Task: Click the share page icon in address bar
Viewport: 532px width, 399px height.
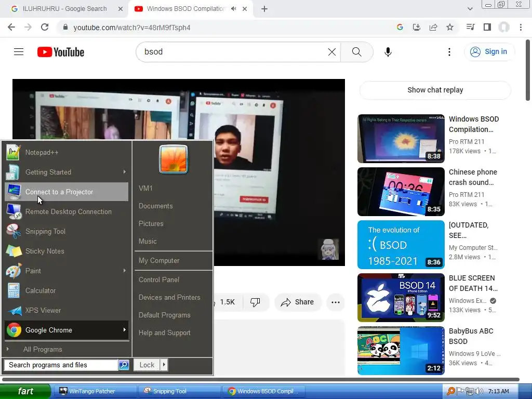Action: coord(433,27)
